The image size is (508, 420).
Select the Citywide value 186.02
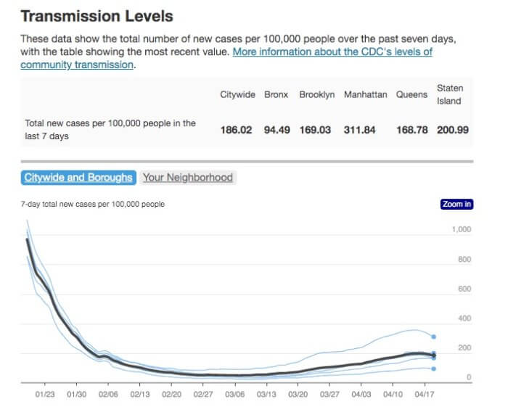(x=236, y=130)
